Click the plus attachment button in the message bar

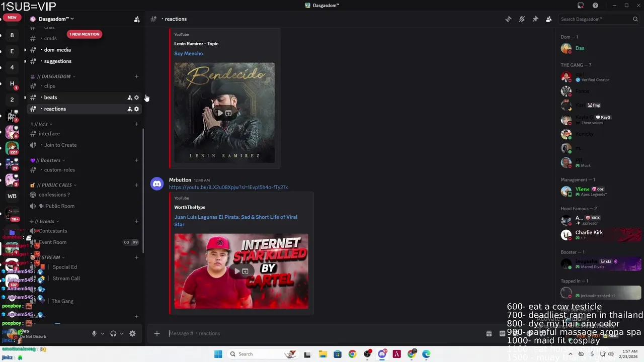[157, 333]
